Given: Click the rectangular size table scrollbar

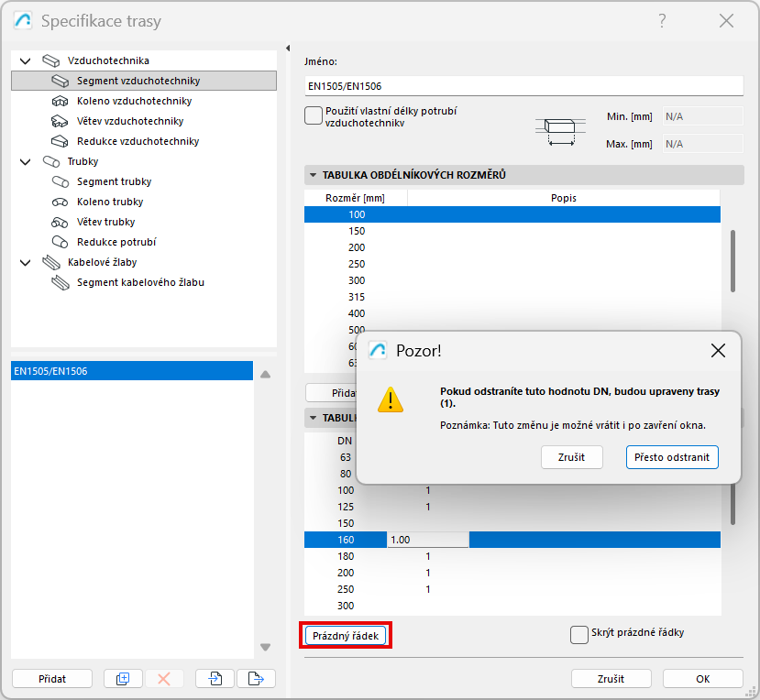Looking at the screenshot, I should pyautogui.click(x=732, y=261).
